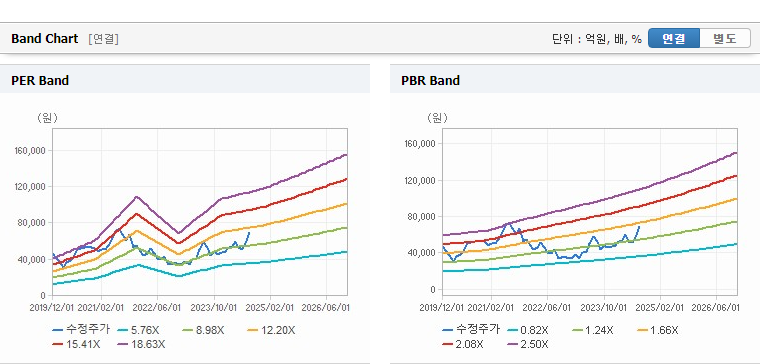The width and height of the screenshot is (760, 364).
Task: Click the 80,000 axis label in PBR chart
Action: 422,217
